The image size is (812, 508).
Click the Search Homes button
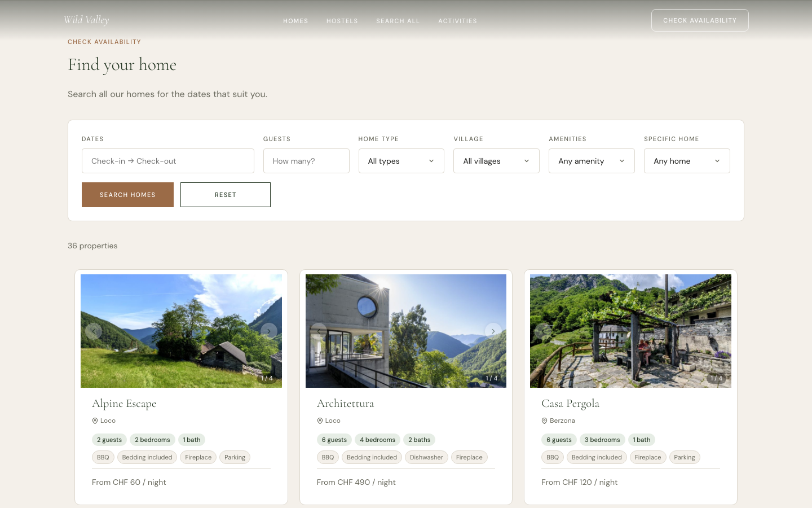pos(127,195)
